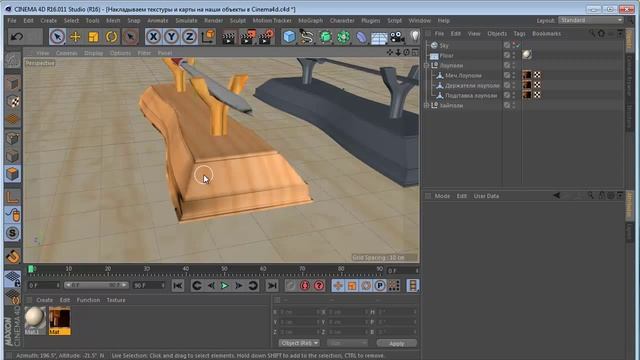
Task: Go to end of animation
Action: pyautogui.click(x=272, y=286)
